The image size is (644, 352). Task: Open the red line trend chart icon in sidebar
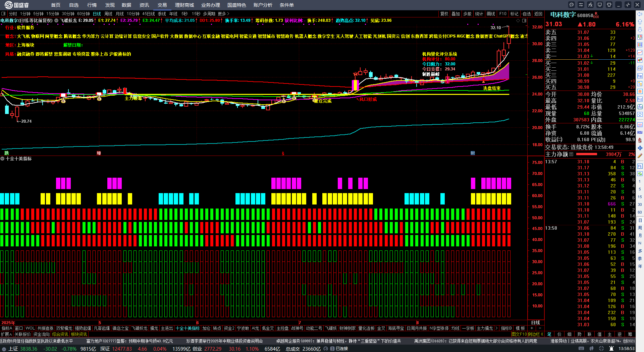[x=640, y=53]
